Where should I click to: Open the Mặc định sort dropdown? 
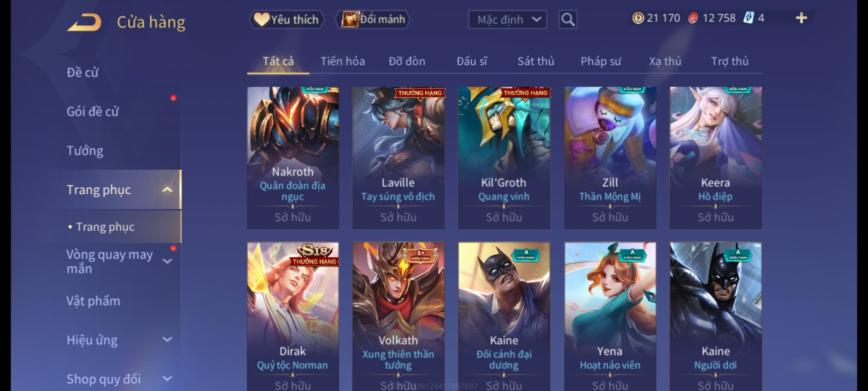click(507, 20)
